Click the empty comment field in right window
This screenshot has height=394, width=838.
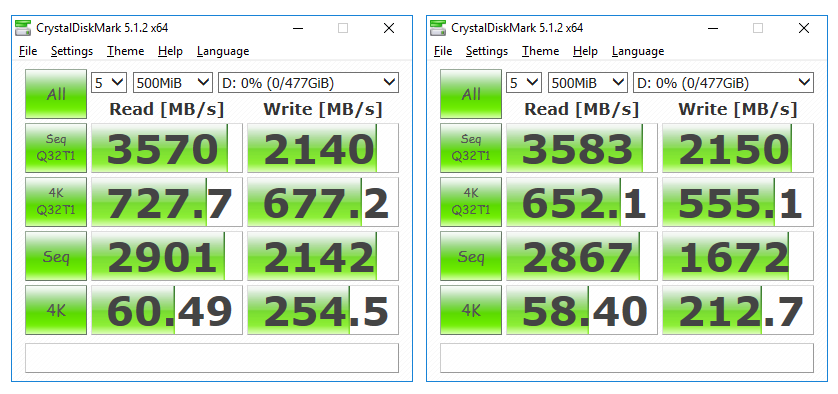pyautogui.click(x=626, y=358)
